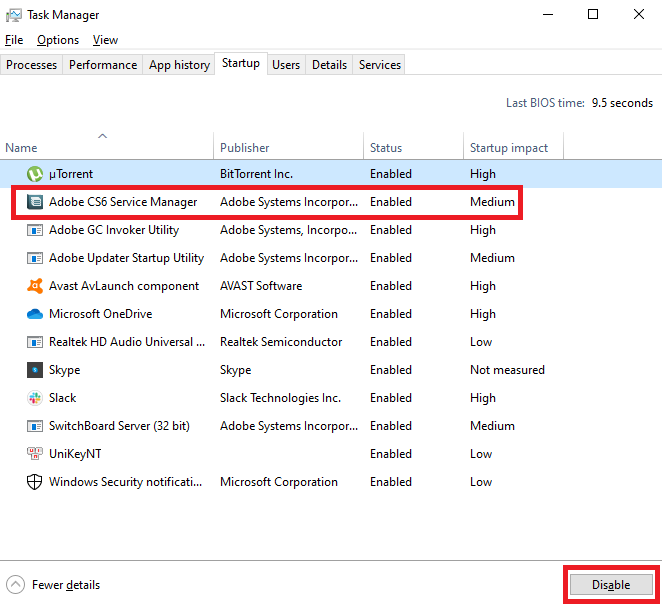Viewport: 663px width, 606px height.
Task: Sort by the Publisher column header
Action: coord(288,146)
